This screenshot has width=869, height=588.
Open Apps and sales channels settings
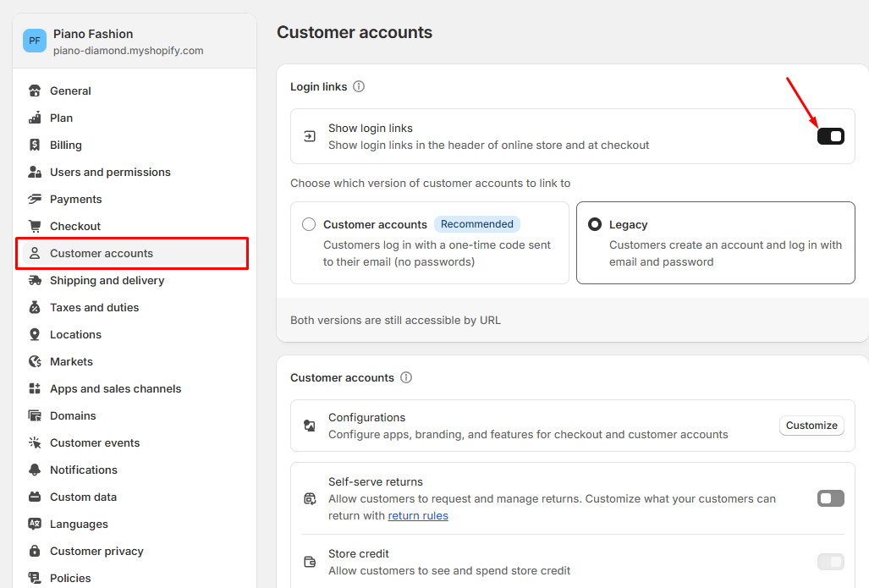[115, 388]
